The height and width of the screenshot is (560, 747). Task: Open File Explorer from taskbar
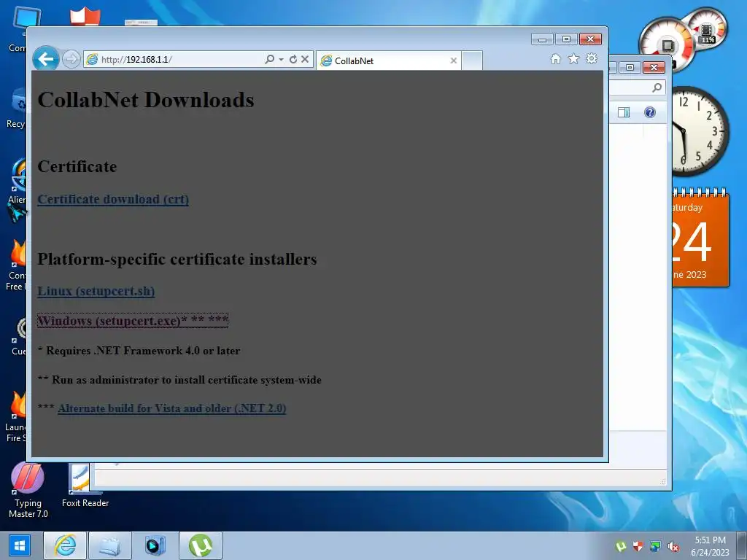pyautogui.click(x=110, y=545)
